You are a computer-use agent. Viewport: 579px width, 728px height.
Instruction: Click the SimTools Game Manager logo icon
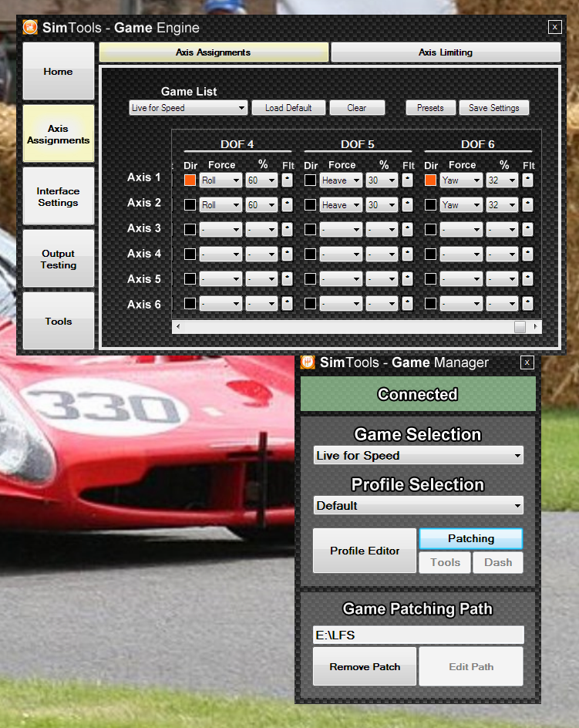point(308,362)
